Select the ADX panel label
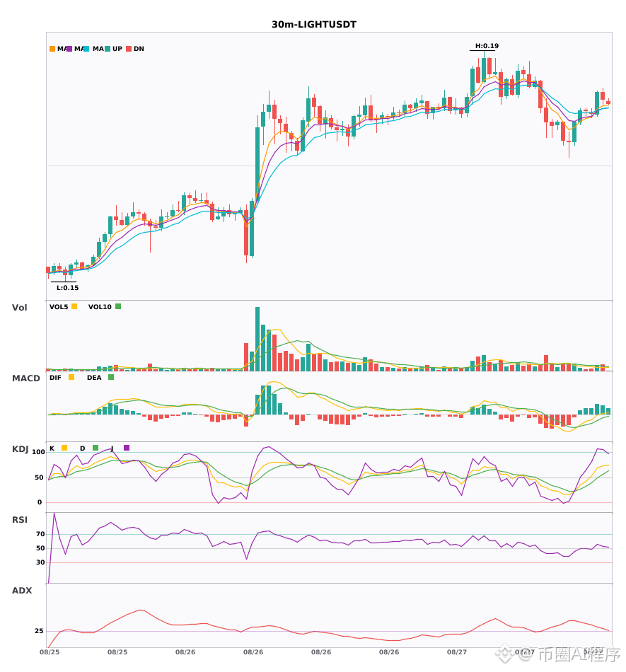The height and width of the screenshot is (672, 626). [x=22, y=591]
